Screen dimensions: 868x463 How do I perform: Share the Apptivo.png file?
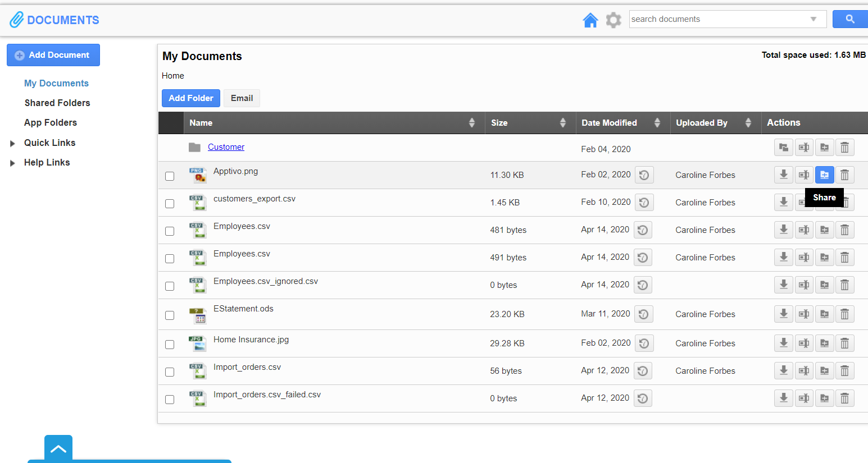pos(824,175)
